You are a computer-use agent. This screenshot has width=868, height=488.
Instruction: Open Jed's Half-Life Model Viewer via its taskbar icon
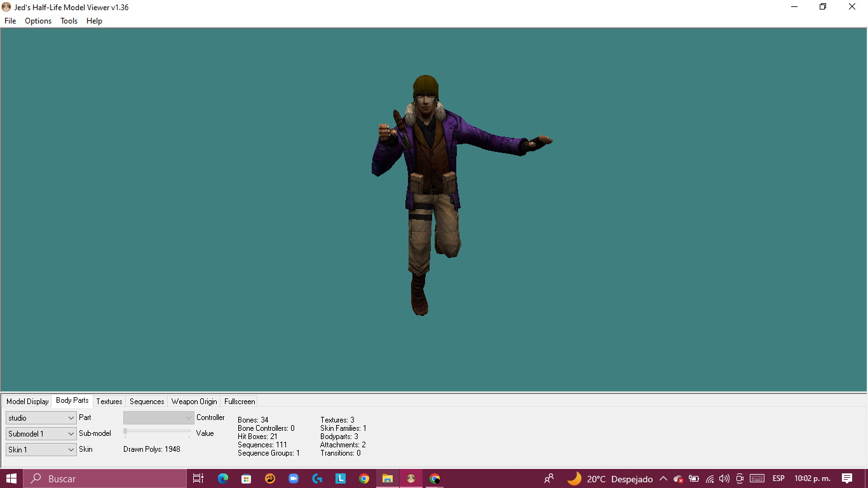[x=412, y=478]
